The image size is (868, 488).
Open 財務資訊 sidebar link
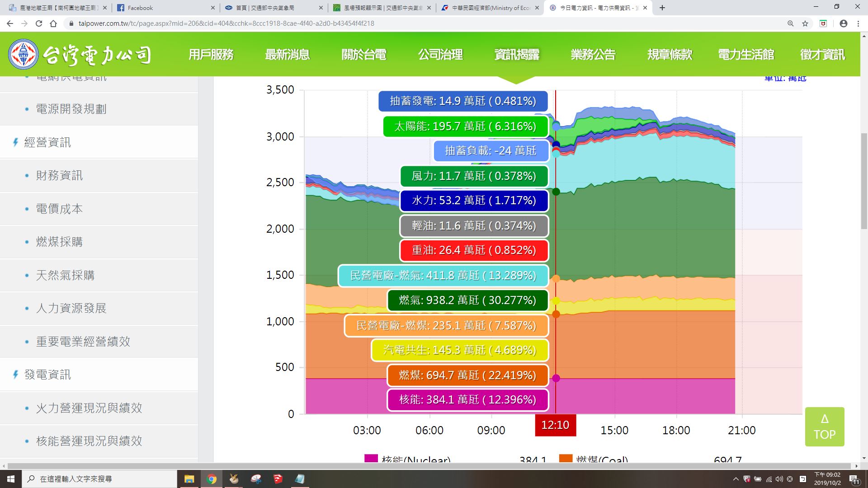(99, 175)
